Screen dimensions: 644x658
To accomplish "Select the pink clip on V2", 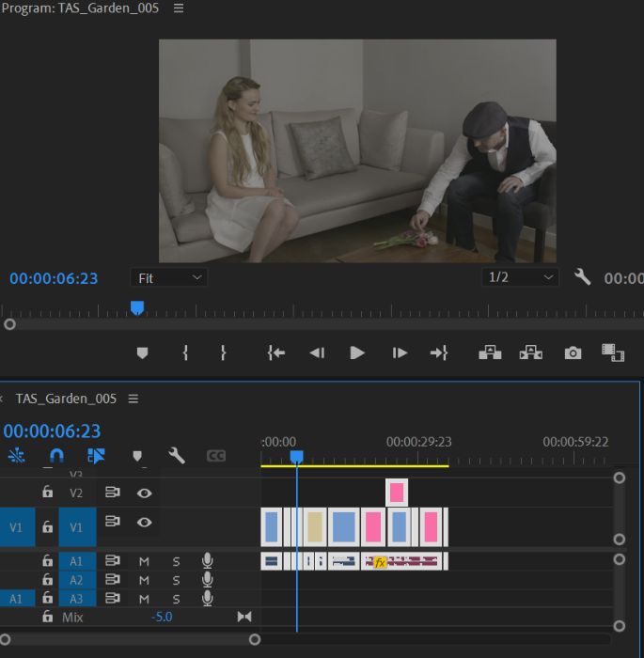I will point(397,493).
